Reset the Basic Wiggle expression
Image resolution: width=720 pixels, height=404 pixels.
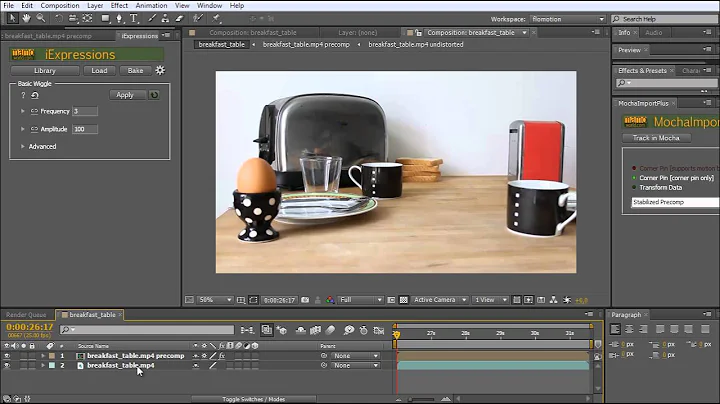coord(35,95)
